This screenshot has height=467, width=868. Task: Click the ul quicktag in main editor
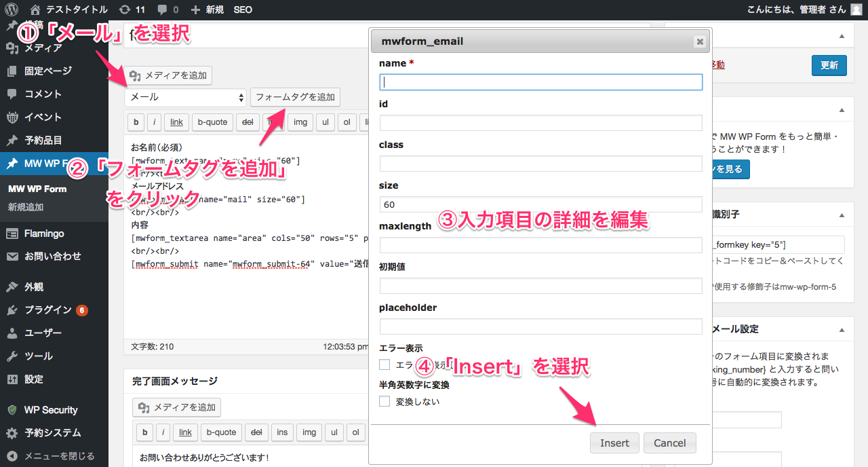point(325,122)
